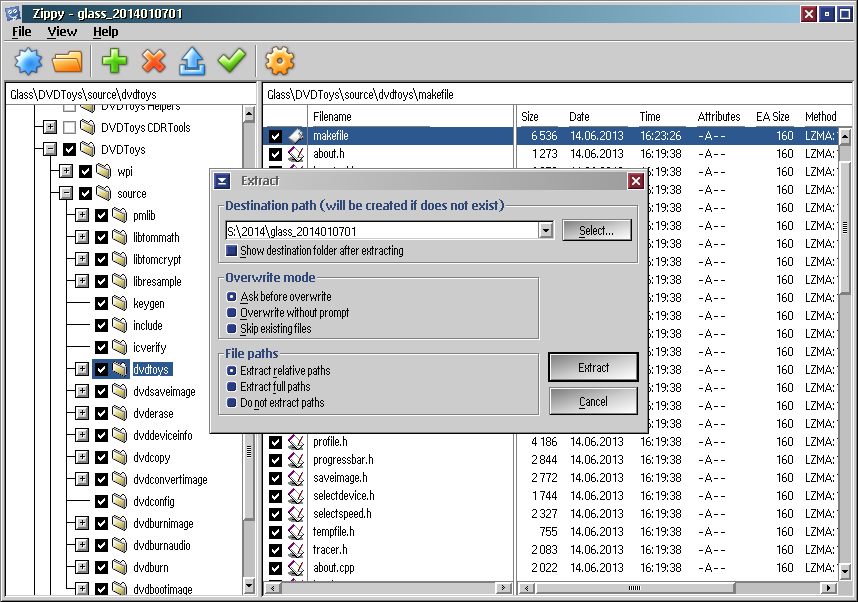Click the red X delete toolbar icon
Viewport: 858px width, 602px height.
tap(153, 61)
